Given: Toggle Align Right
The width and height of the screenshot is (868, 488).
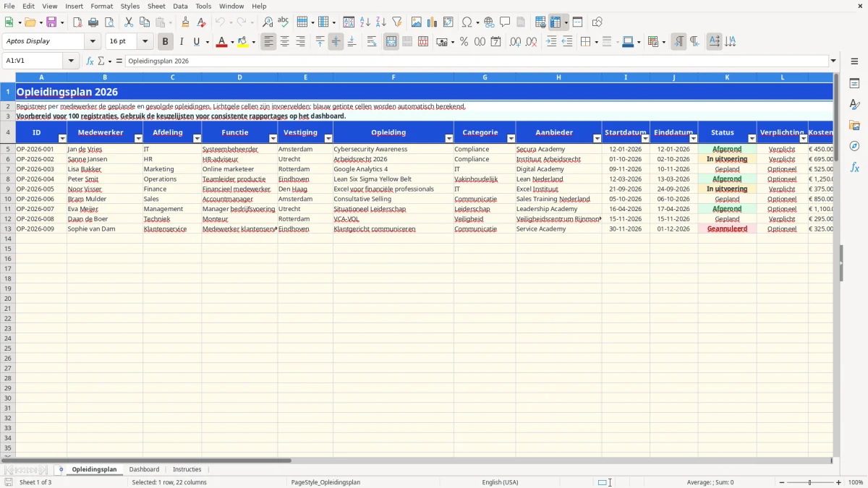Looking at the screenshot, I should [301, 42].
